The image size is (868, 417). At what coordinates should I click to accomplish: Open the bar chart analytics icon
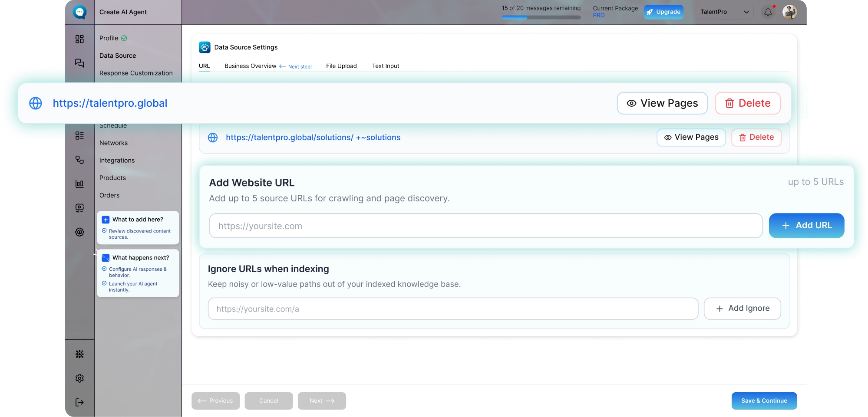click(79, 184)
